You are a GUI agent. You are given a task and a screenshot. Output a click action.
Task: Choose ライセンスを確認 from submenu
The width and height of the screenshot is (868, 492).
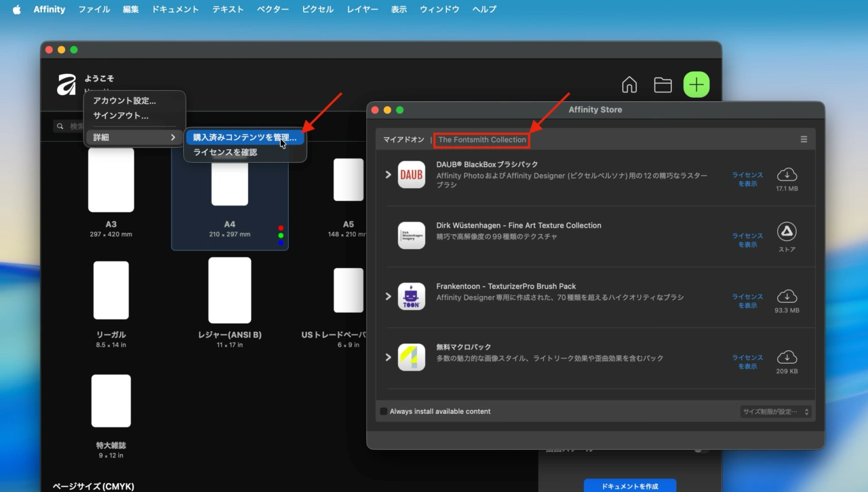225,153
